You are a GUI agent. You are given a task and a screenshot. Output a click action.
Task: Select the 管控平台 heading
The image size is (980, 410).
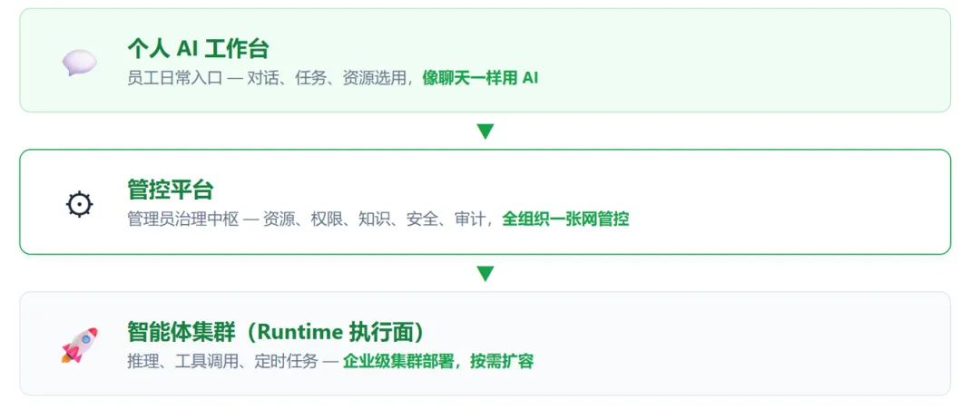pos(171,190)
